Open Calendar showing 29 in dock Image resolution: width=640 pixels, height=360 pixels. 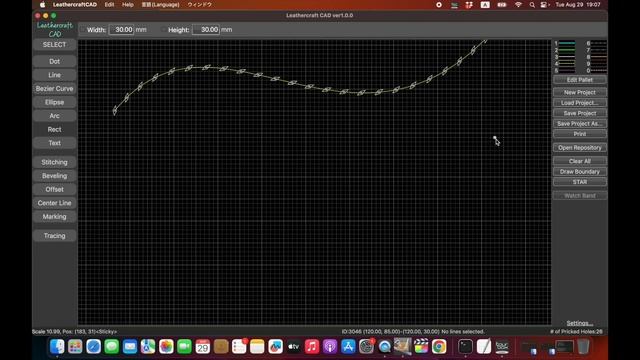coord(202,347)
